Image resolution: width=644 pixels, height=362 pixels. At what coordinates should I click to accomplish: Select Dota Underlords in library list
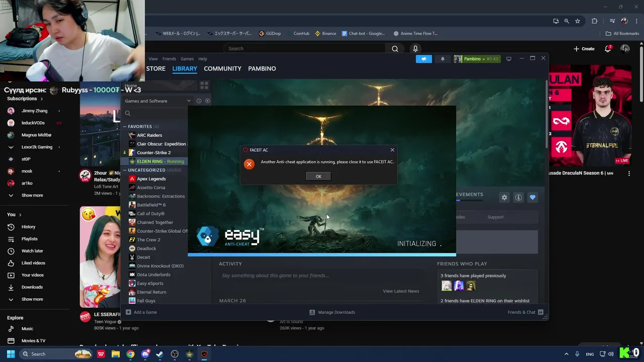[153, 275]
